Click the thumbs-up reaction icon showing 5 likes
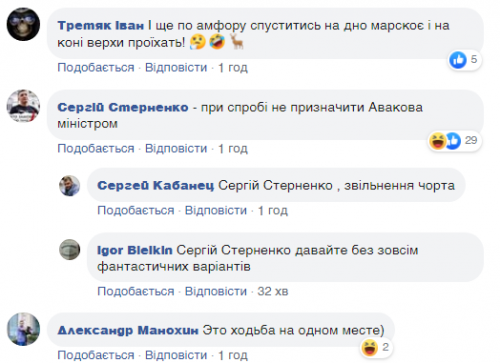 click(458, 60)
